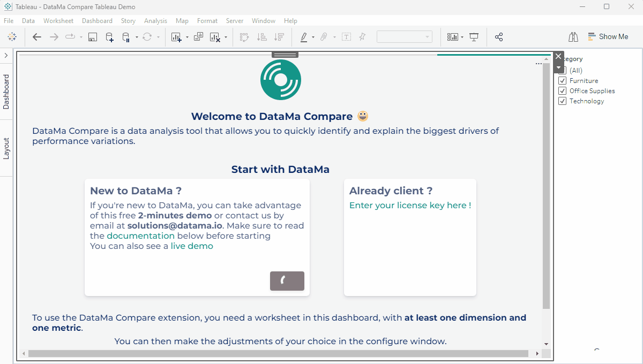
Task: Click the Clear sheet icon
Action: tap(215, 37)
